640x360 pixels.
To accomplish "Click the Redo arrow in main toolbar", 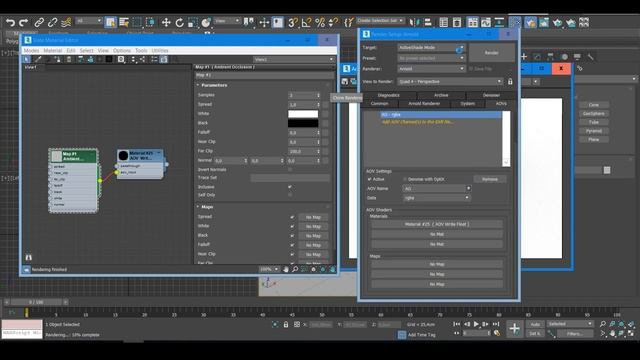I will pos(23,22).
